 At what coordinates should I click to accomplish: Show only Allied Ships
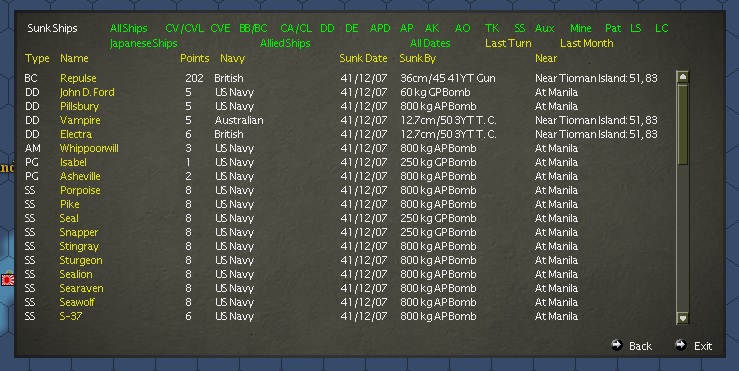tap(285, 43)
